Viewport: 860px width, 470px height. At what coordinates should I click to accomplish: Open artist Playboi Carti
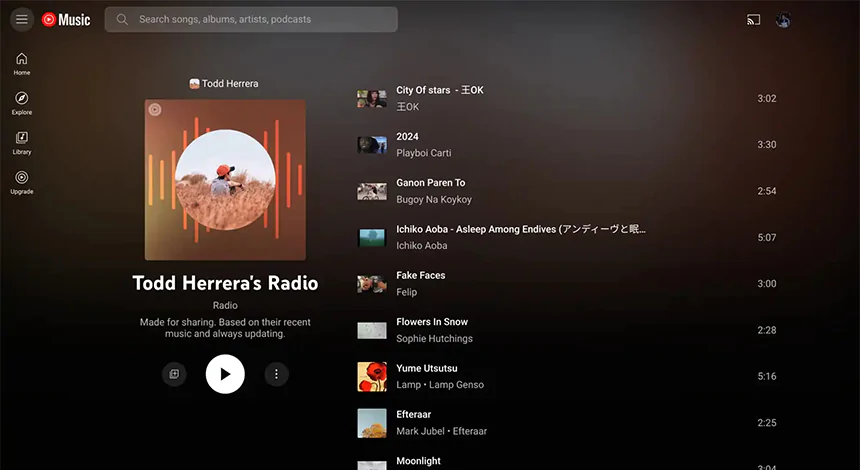(424, 153)
